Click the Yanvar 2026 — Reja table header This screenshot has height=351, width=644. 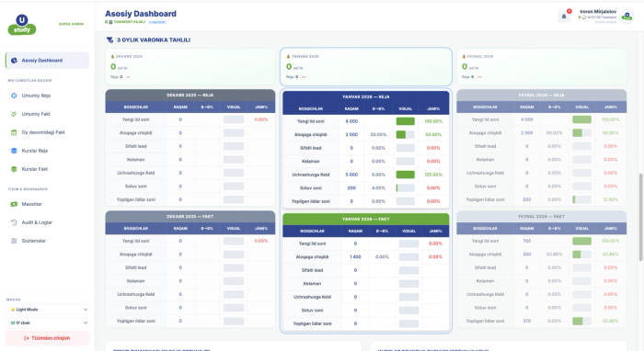[x=366, y=96]
